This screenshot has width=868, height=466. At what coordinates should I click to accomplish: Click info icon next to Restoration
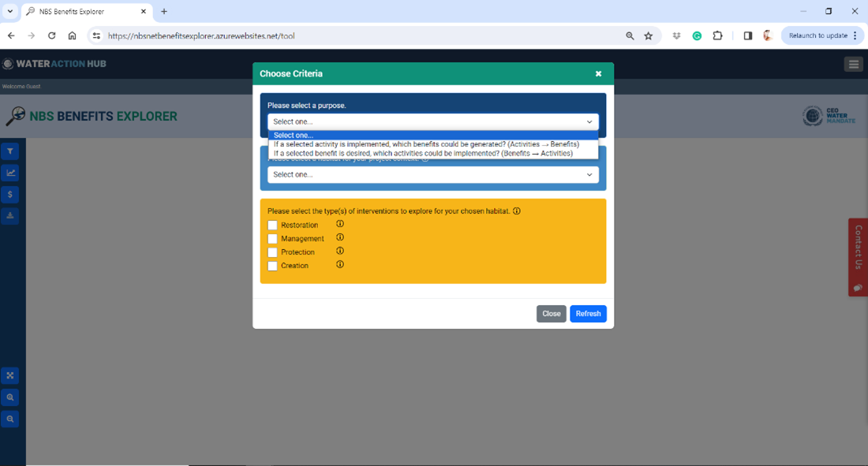[x=340, y=224]
